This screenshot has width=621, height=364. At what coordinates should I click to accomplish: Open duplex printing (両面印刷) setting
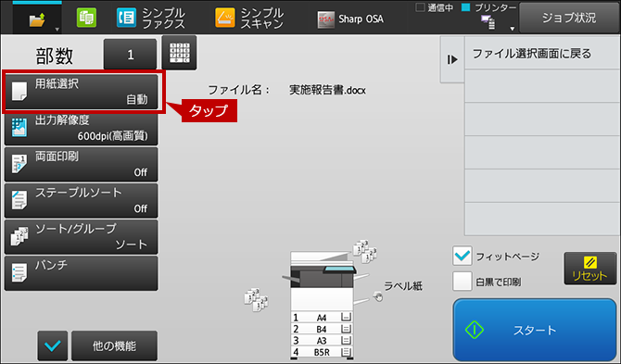82,164
